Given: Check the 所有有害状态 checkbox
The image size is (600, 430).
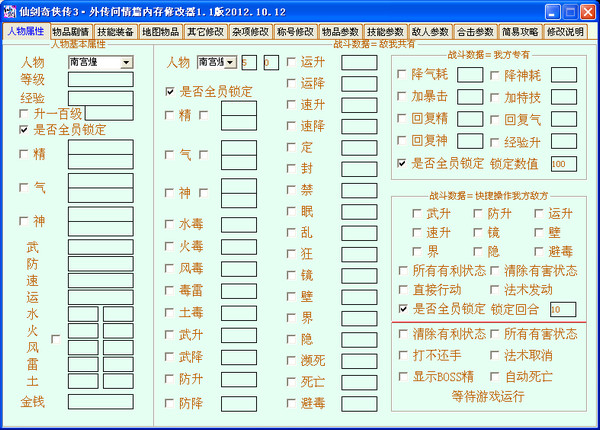Looking at the screenshot, I should 494,334.
